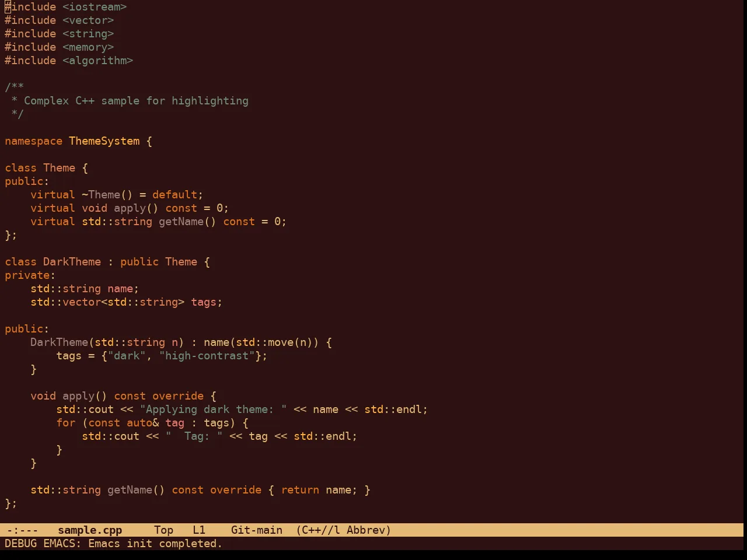Click 'getName()' in the virtual declaration line
747x560 pixels.
(x=188, y=222)
